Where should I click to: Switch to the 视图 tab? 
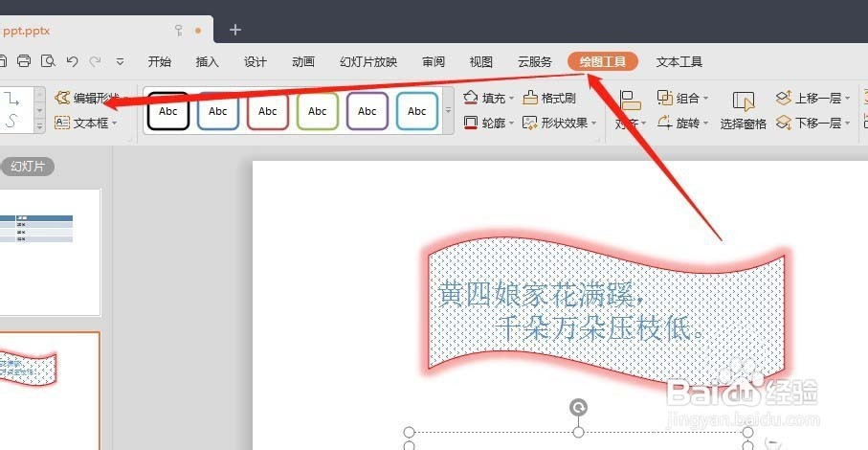click(x=481, y=61)
